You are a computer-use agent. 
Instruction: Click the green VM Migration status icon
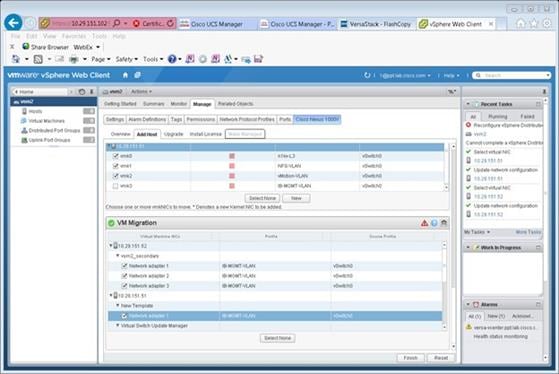pos(111,223)
